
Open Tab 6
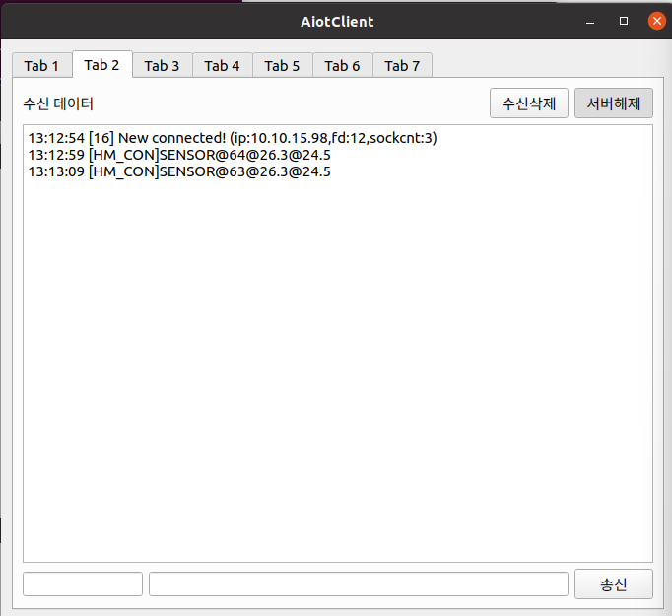point(342,66)
